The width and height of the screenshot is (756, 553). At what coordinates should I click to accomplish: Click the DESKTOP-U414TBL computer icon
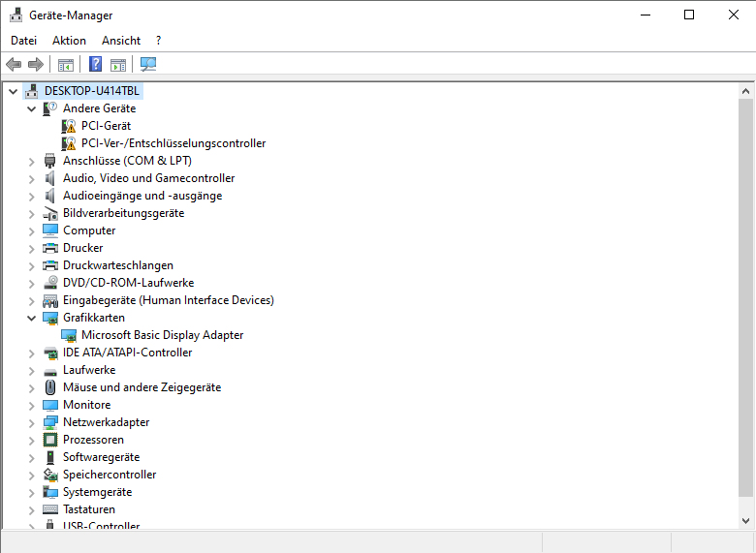click(32, 91)
